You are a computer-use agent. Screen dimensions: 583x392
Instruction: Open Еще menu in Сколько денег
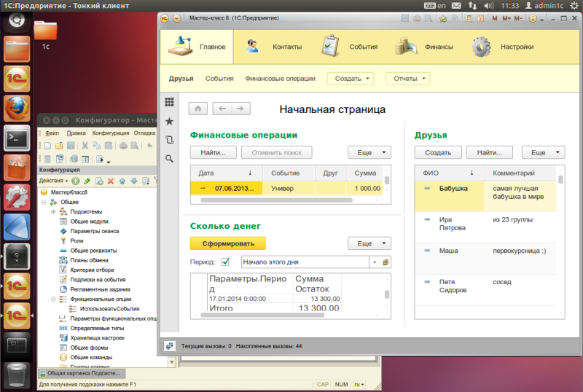[369, 243]
